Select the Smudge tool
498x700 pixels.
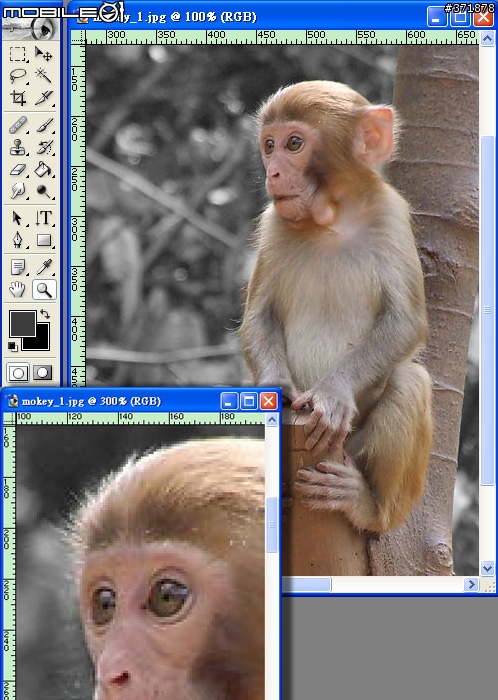(18, 191)
